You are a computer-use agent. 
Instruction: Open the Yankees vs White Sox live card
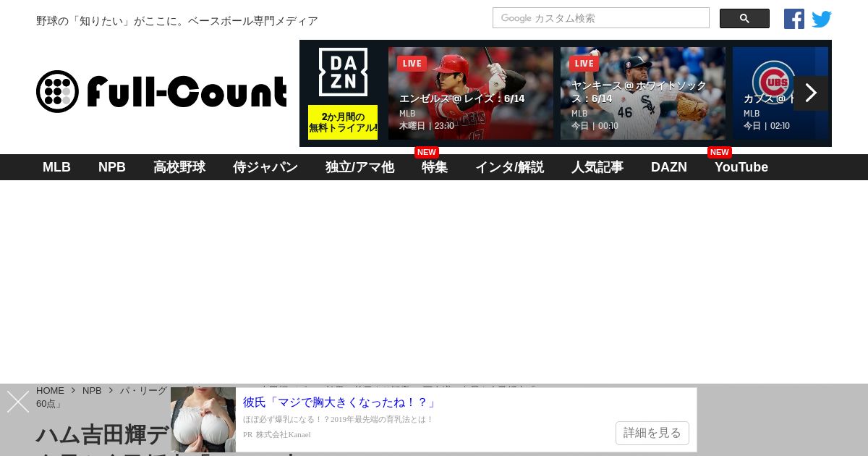click(x=643, y=93)
